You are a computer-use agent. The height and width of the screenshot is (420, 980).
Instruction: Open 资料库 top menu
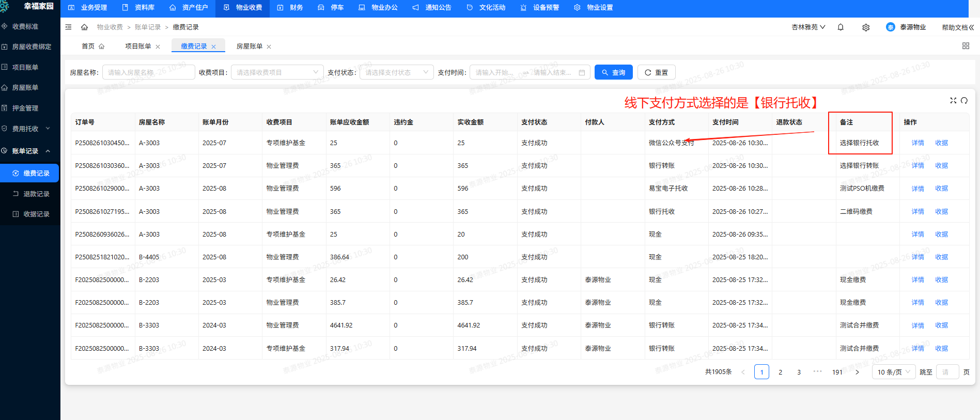pyautogui.click(x=138, y=8)
